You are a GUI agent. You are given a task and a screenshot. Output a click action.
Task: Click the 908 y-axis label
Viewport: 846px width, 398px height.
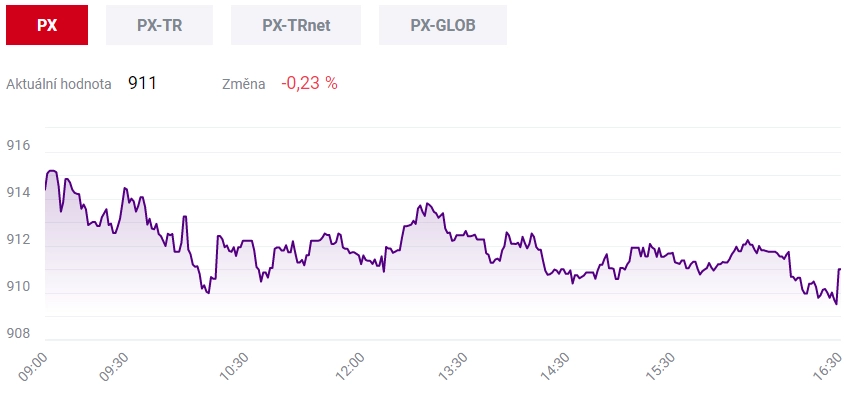pos(18,334)
